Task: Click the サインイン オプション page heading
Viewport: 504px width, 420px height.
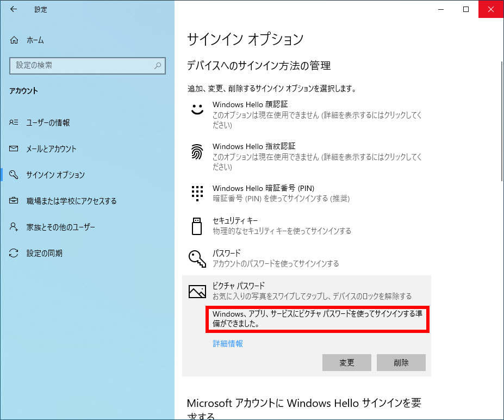Action: pos(245,39)
